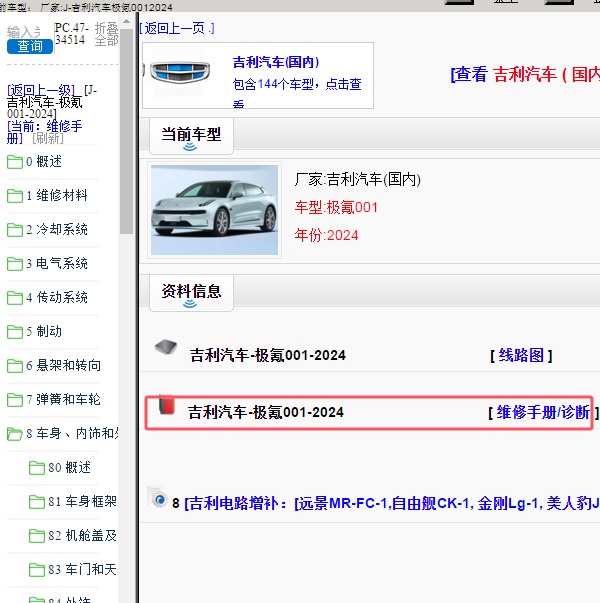This screenshot has height=603, width=600.
Task: Select 80 概述 tree label
Action: click(x=70, y=467)
